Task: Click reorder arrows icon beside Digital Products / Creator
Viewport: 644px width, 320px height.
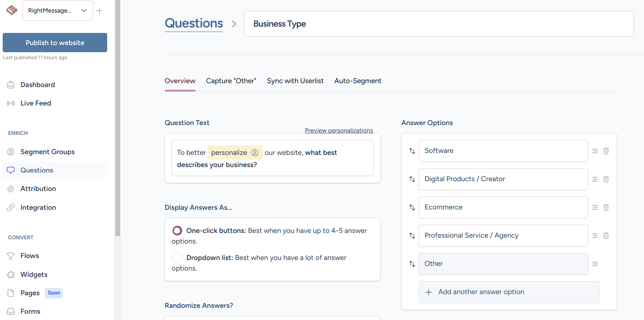Action: (412, 179)
